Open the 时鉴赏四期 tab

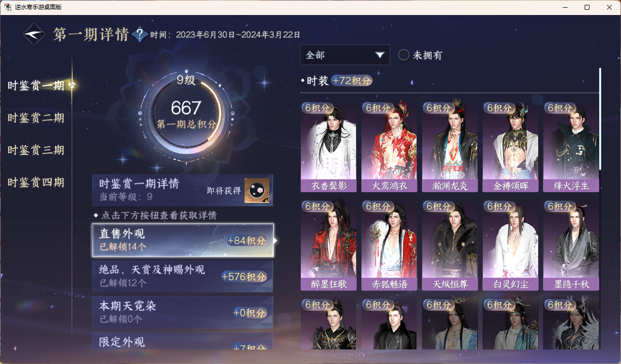36,183
